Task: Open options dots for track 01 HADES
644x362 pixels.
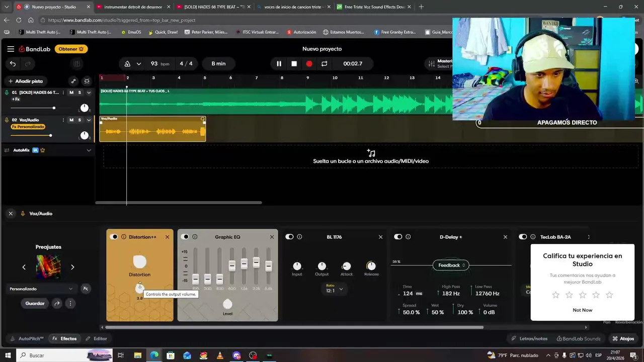Action: (63, 93)
